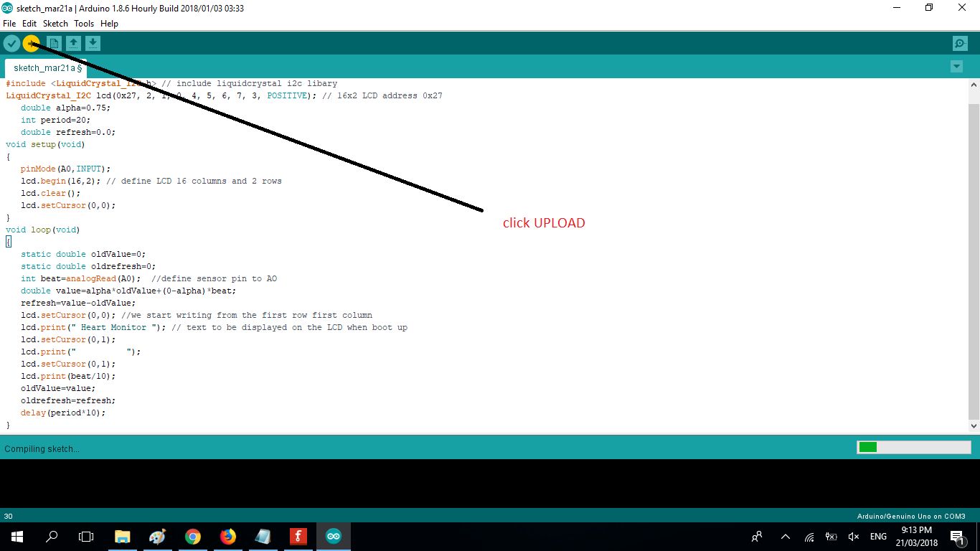Click the ENG input language indicator
The height and width of the screenshot is (551, 980).
[x=878, y=537]
